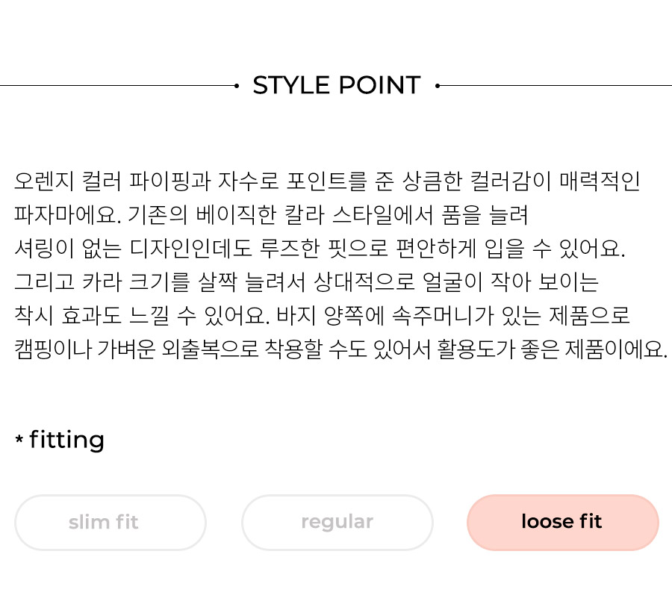This screenshot has width=672, height=616.
Task: Click the line starting with 파자마에요
Action: click(271, 215)
